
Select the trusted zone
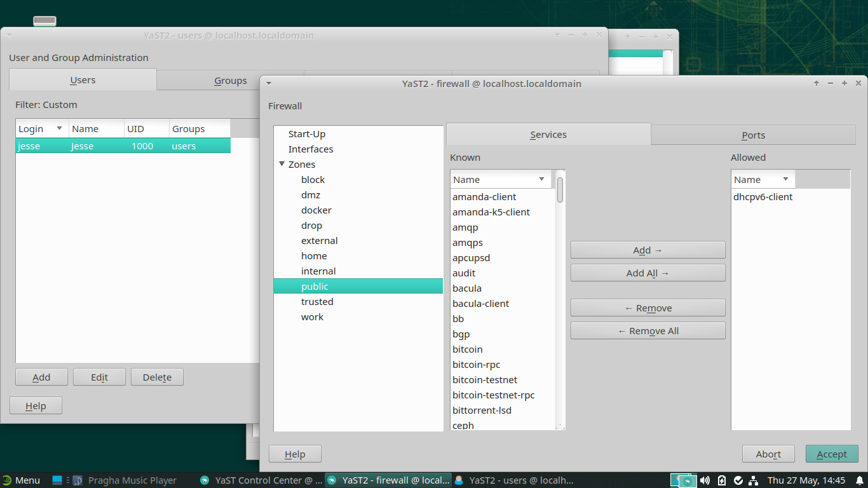(x=317, y=301)
